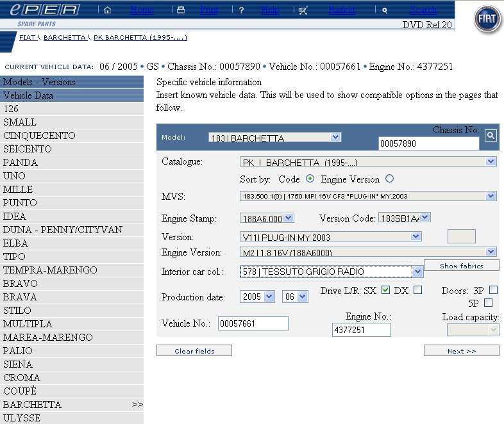
Task: Click Next >> button
Action: click(461, 351)
